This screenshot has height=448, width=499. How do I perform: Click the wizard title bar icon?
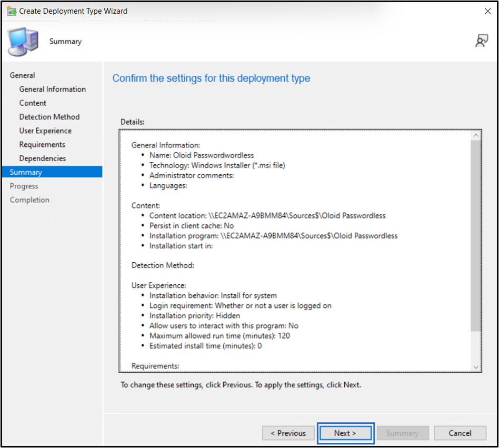[x=12, y=11]
